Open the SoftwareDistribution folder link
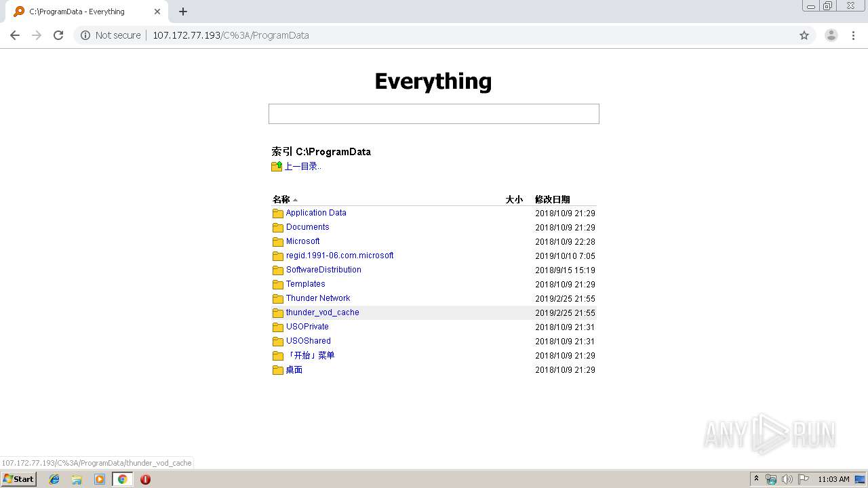Screen dimensions: 868x488 pos(323,270)
